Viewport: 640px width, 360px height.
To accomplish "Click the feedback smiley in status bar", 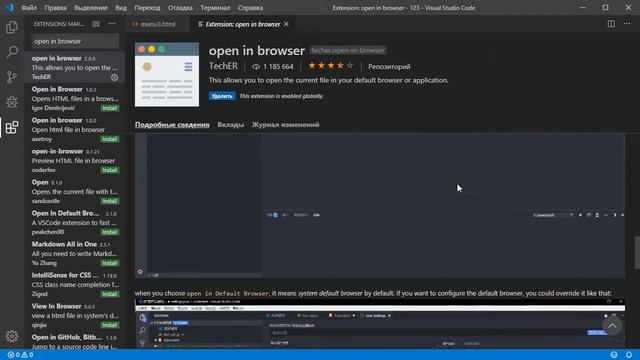I will point(614,355).
